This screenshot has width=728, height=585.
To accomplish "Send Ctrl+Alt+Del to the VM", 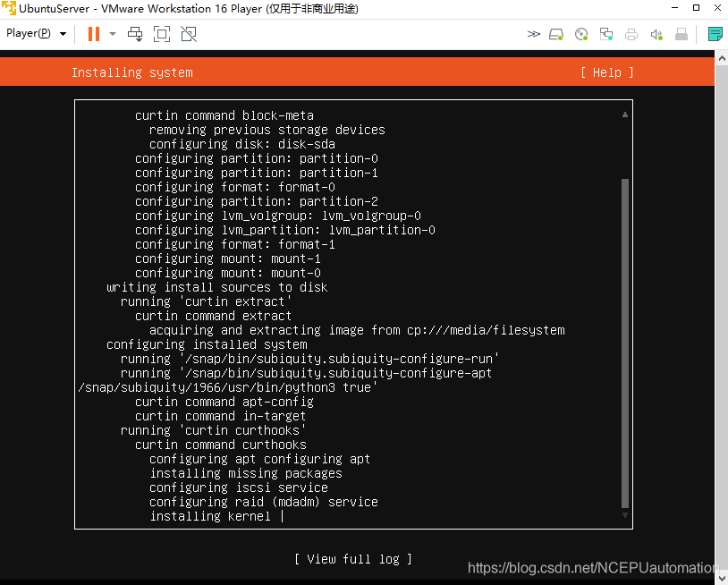I will (x=135, y=34).
